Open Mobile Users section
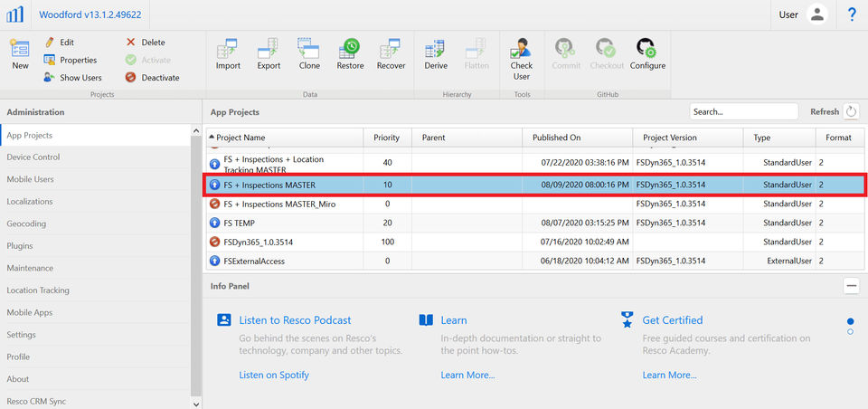868x409 pixels. [x=95, y=179]
